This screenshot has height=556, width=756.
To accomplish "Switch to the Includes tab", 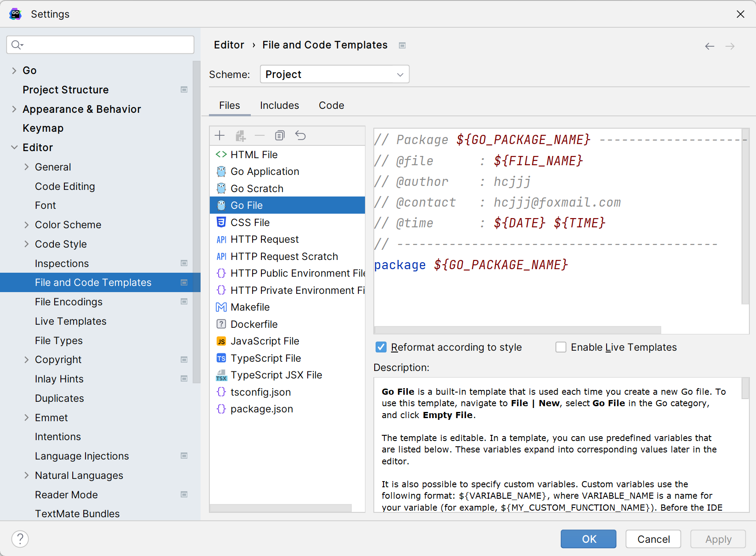I will pyautogui.click(x=279, y=106).
